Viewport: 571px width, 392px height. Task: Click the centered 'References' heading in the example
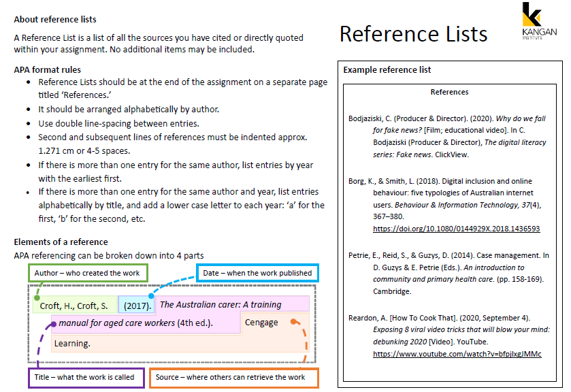pos(449,92)
